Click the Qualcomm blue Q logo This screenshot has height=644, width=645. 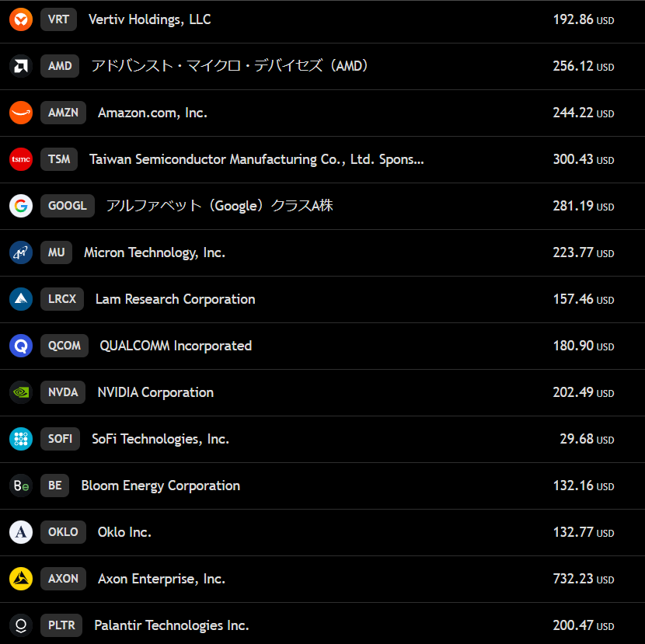tap(21, 346)
